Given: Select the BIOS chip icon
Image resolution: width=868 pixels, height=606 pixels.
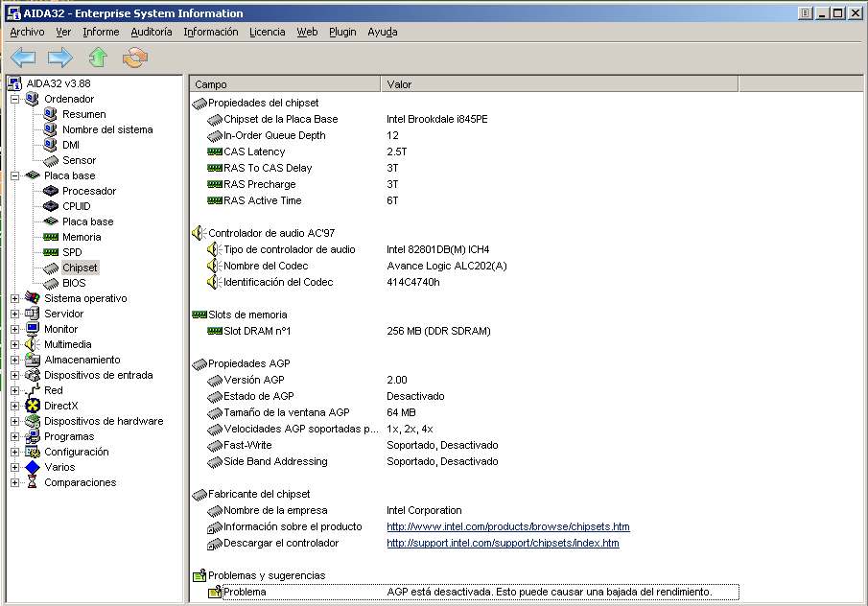Looking at the screenshot, I should coord(51,284).
